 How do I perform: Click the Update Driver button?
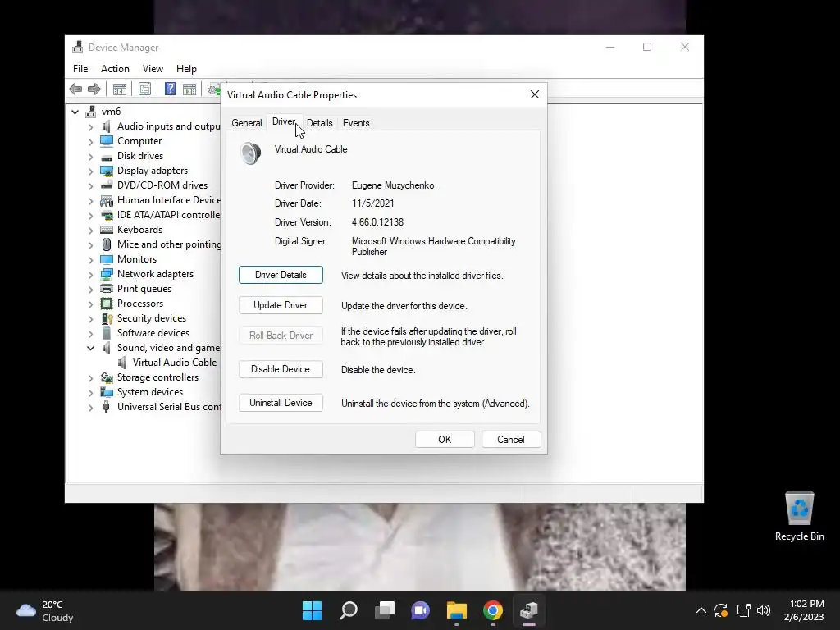point(281,305)
